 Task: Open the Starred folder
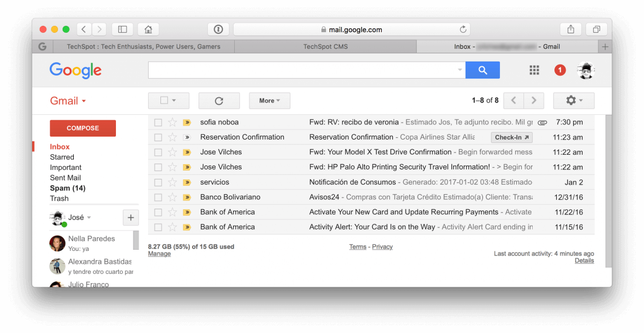(62, 157)
